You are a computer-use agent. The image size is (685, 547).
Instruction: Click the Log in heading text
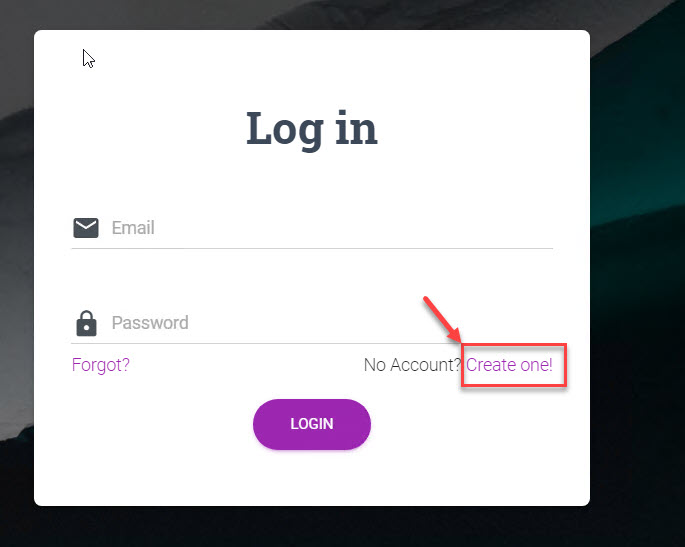click(312, 129)
